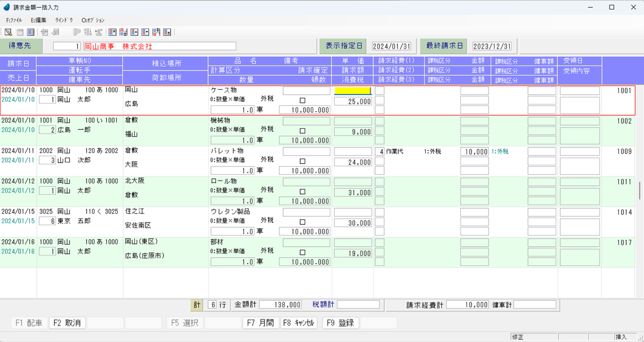The image size is (644, 342).
Task: Click the F7 月間 button
Action: (x=260, y=323)
